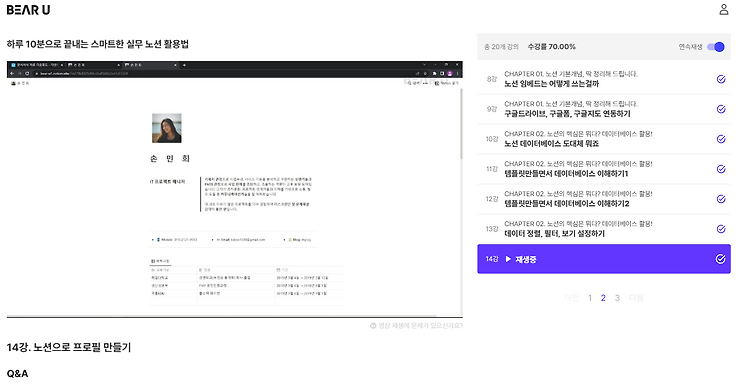Click the check icon for lecture 12강
Screen dimensions: 750x389
[x=721, y=199]
